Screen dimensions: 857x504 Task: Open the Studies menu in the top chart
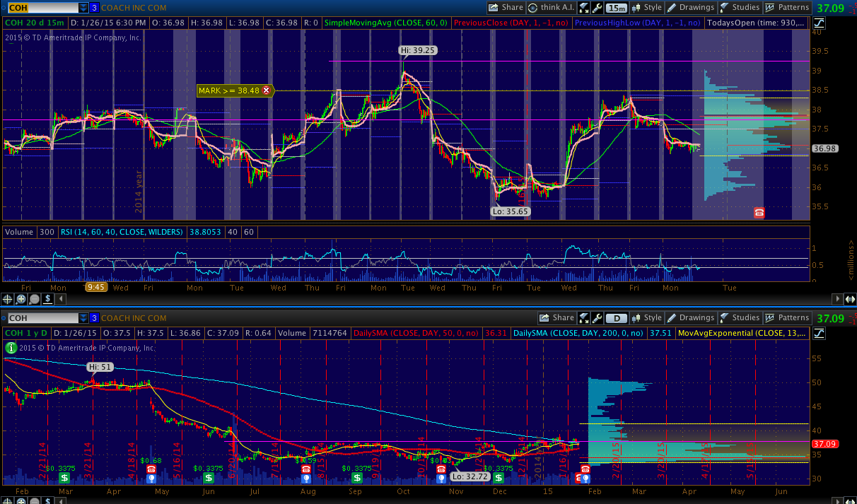[739, 8]
